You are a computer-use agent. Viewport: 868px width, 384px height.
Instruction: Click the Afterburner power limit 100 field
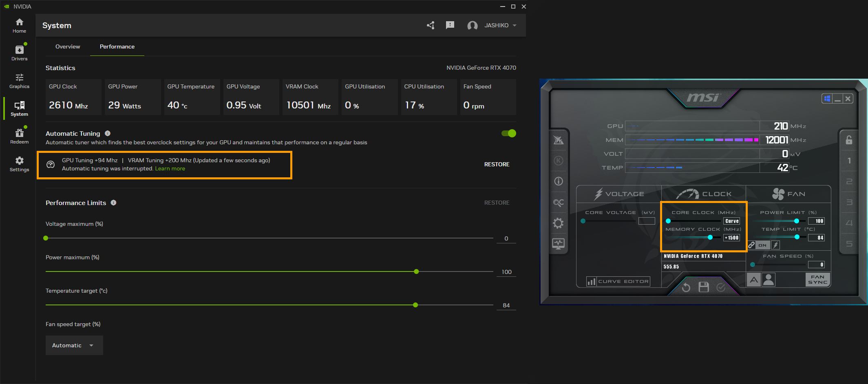817,221
